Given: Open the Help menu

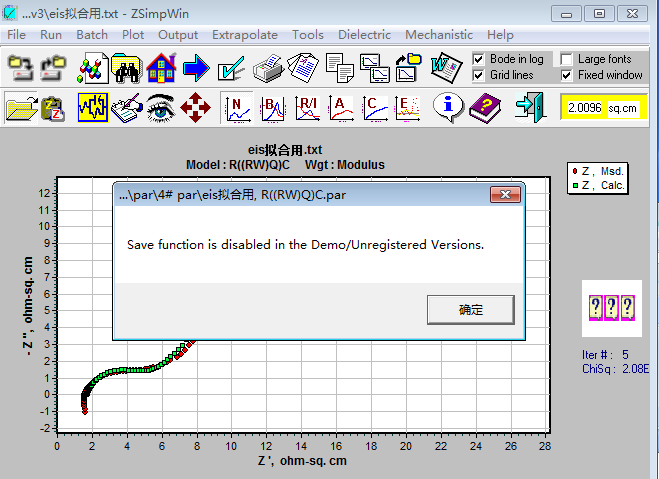Looking at the screenshot, I should click(x=500, y=35).
